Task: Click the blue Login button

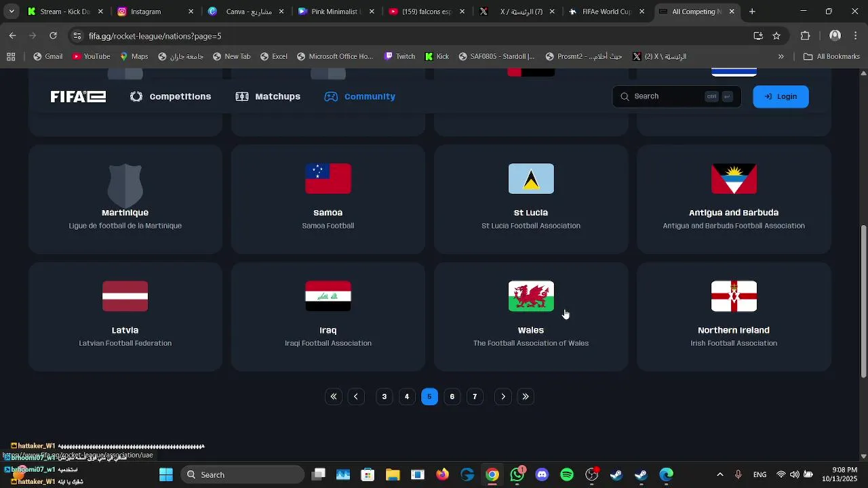Action: [x=781, y=96]
